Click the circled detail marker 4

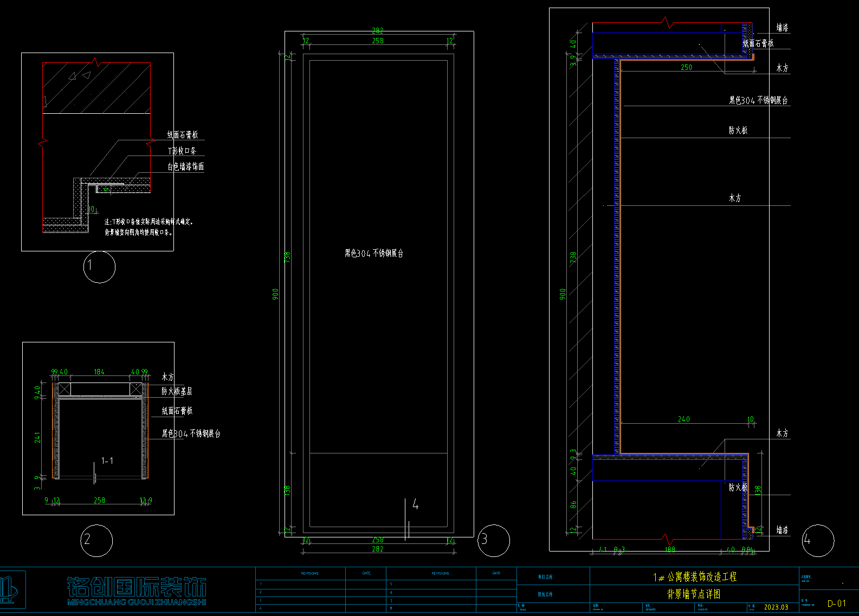[818, 540]
